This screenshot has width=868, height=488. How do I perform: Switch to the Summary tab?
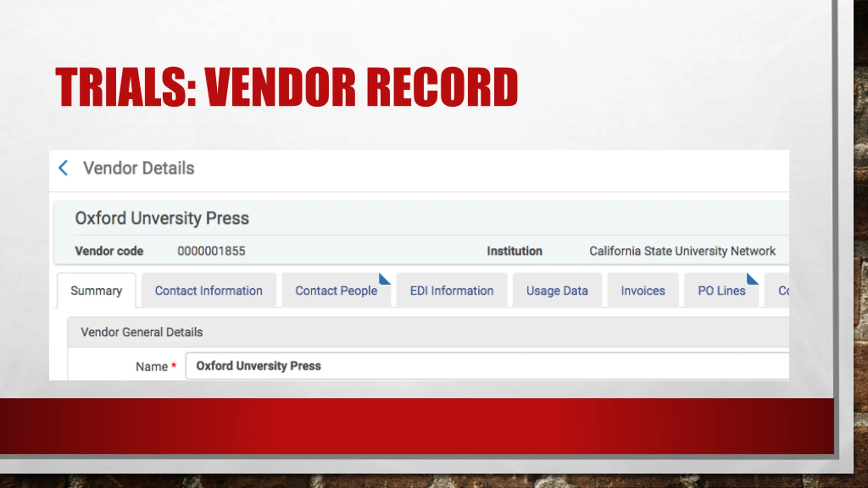pyautogui.click(x=96, y=291)
